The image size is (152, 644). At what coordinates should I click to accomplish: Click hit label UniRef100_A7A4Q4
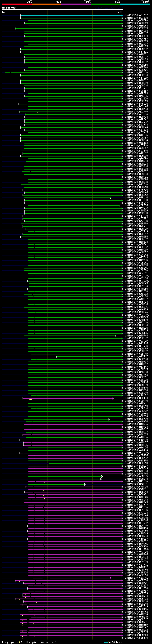[136, 450]
